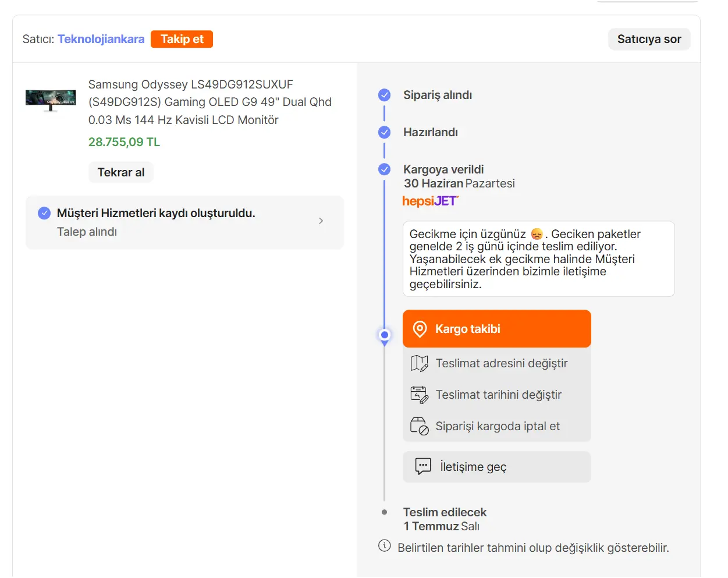The height and width of the screenshot is (578, 728).
Task: Choose Teslimat adresini değiştir option
Action: (x=497, y=363)
